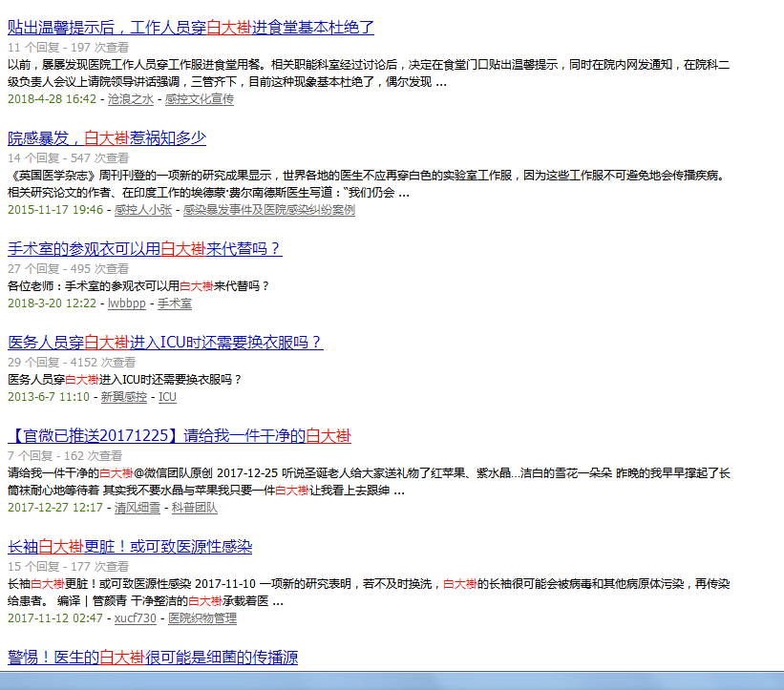Viewport: 784px width, 690px height.
Task: Open thread asking about 手术室参观衣 substitution
Action: point(143,248)
